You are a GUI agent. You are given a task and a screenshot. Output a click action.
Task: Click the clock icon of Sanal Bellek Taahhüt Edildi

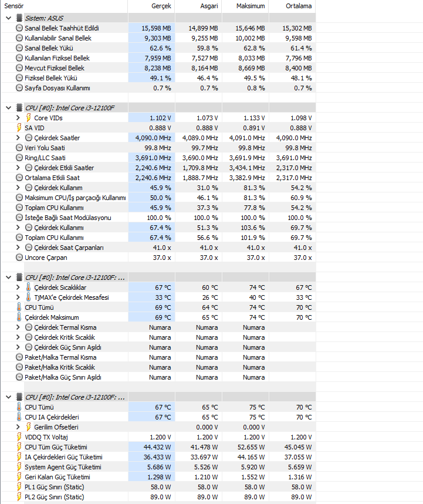coord(19,28)
